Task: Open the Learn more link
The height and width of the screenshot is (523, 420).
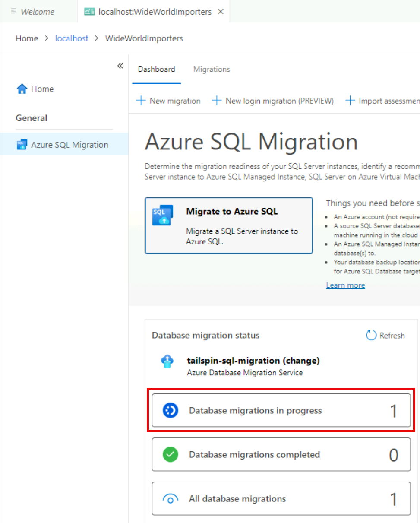Action: click(345, 285)
